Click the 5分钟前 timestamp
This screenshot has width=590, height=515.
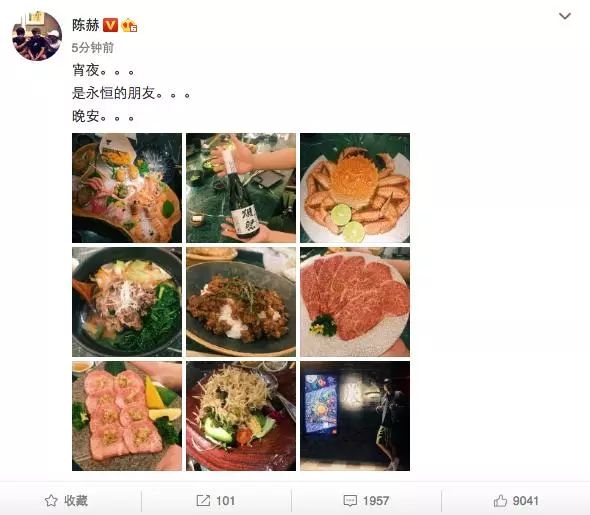(93, 48)
